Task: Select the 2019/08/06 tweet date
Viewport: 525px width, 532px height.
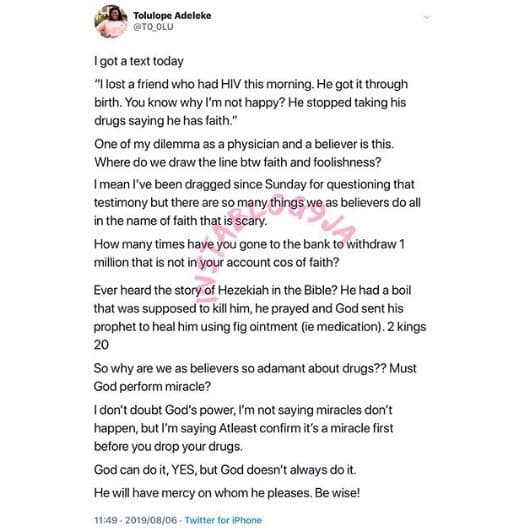Action: point(151,520)
